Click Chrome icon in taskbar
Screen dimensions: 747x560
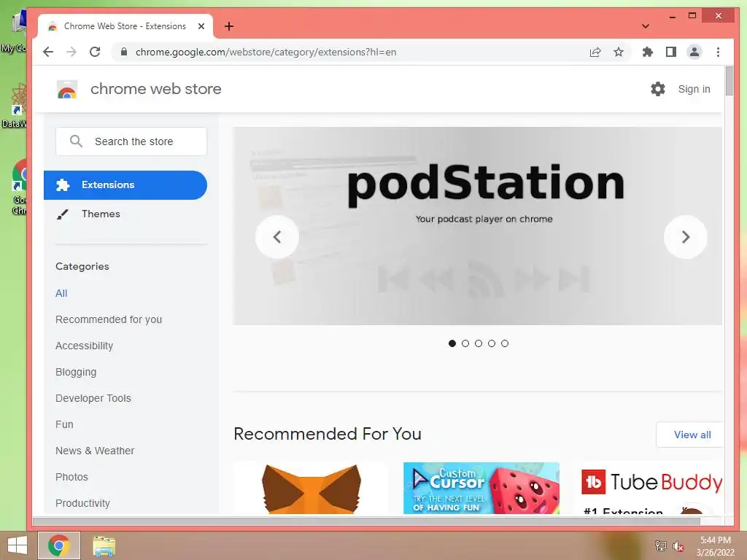pos(58,545)
